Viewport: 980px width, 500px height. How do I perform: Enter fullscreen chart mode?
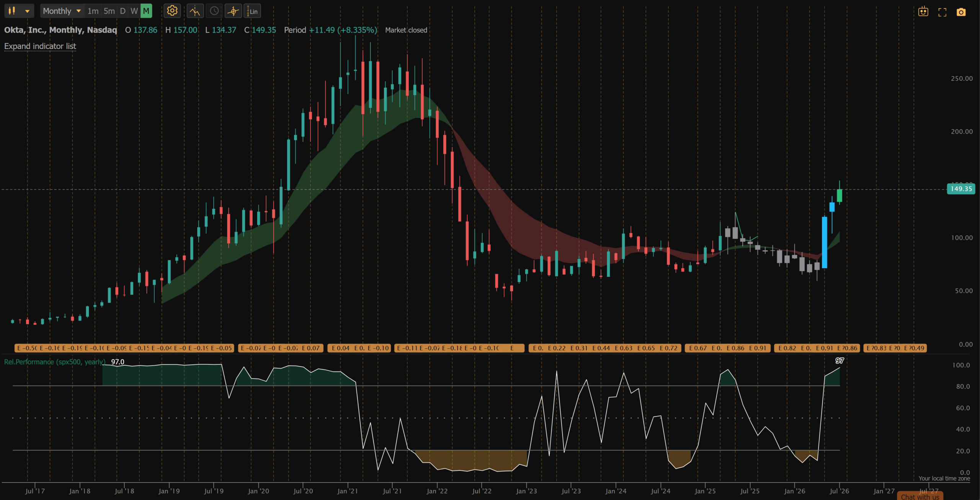[x=942, y=12]
